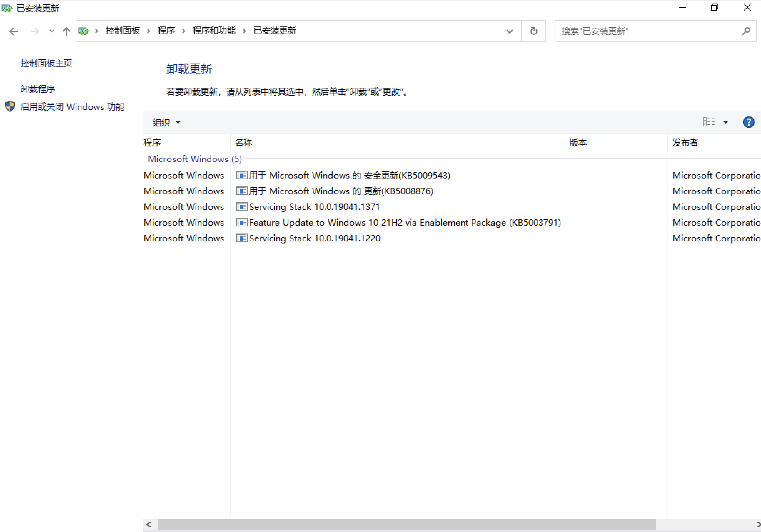Click the change view icon
Viewport: 761px width, 532px height.
point(709,122)
